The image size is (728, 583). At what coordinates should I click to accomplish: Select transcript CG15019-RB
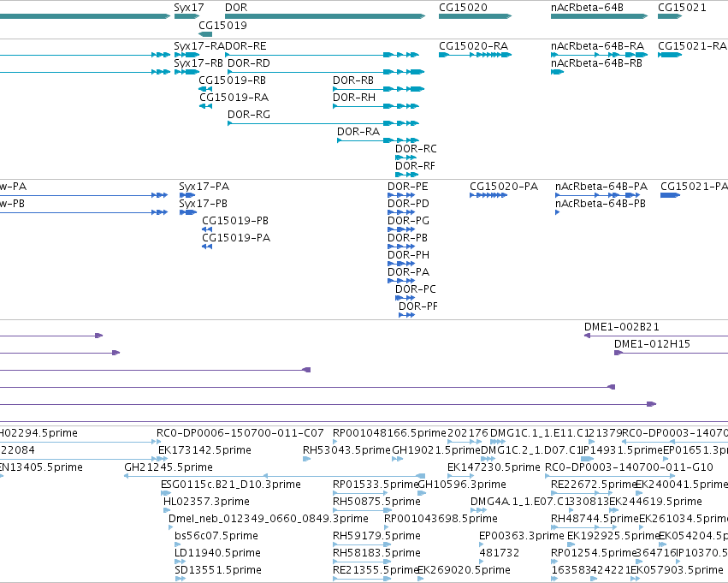pos(232,80)
